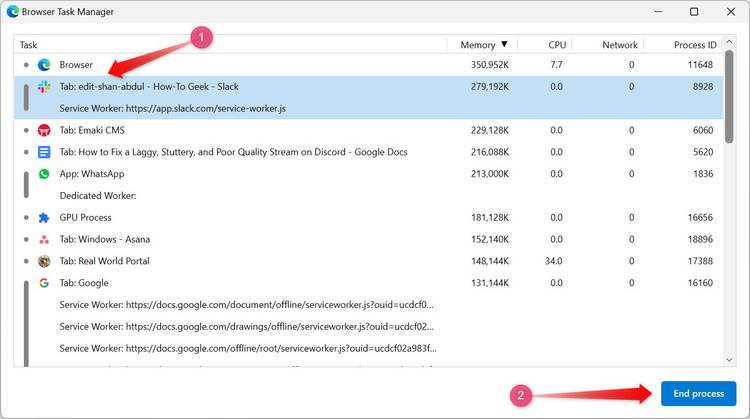This screenshot has width=750, height=419.
Task: Click the 131,144K memory value
Action: [490, 283]
